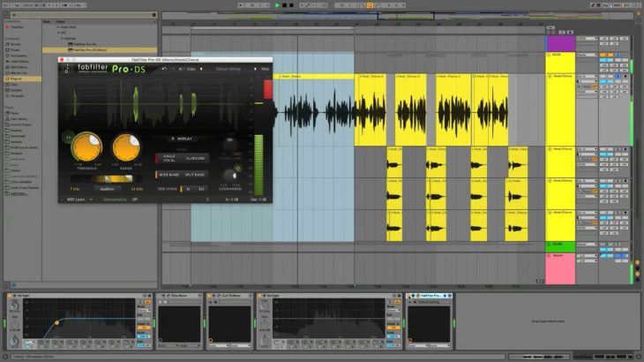Open the MIDI Learn dropdown arrow
This screenshot has width=644, height=362.
click(x=91, y=200)
